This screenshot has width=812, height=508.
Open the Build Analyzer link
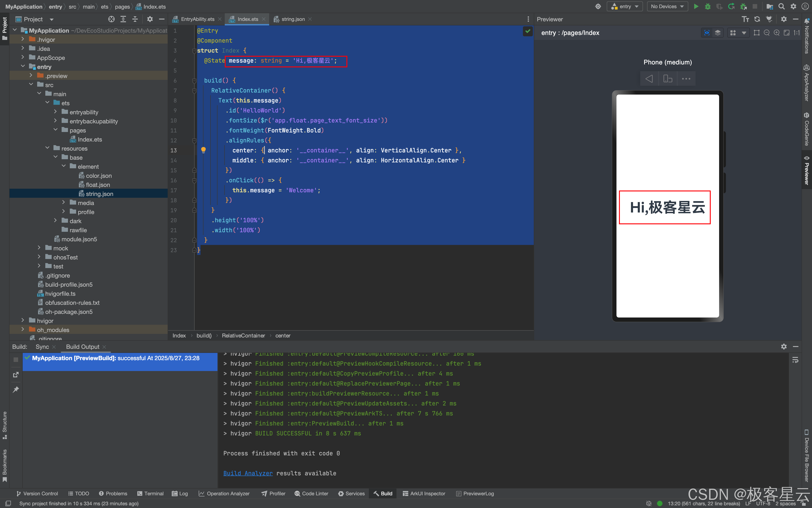tap(248, 473)
